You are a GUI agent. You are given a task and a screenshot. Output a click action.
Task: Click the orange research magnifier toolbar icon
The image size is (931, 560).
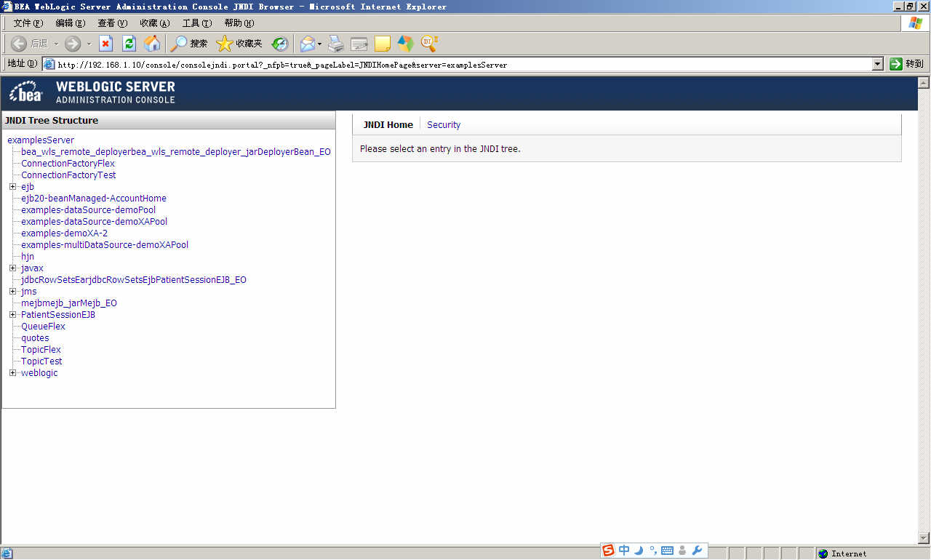(428, 44)
